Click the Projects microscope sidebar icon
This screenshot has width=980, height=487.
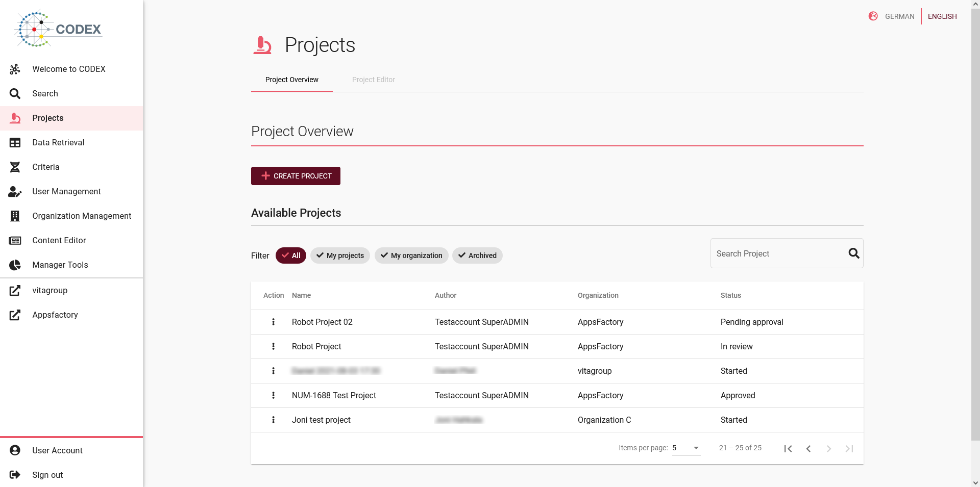click(x=15, y=118)
